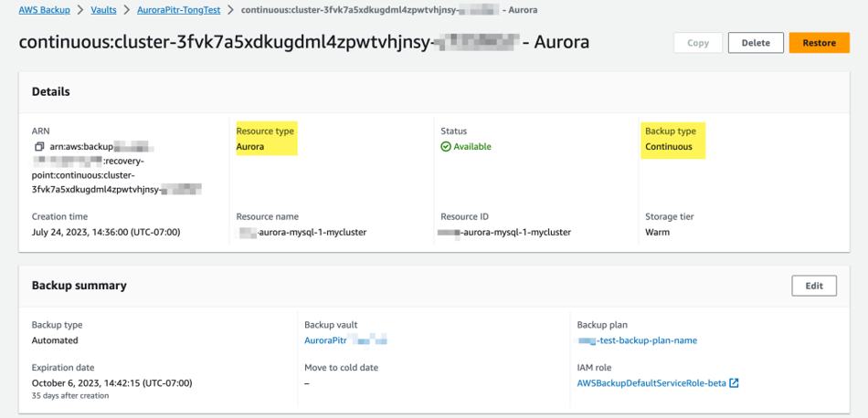Select the Warm storage tier value
Screen dimensions: 868x418
click(x=657, y=232)
